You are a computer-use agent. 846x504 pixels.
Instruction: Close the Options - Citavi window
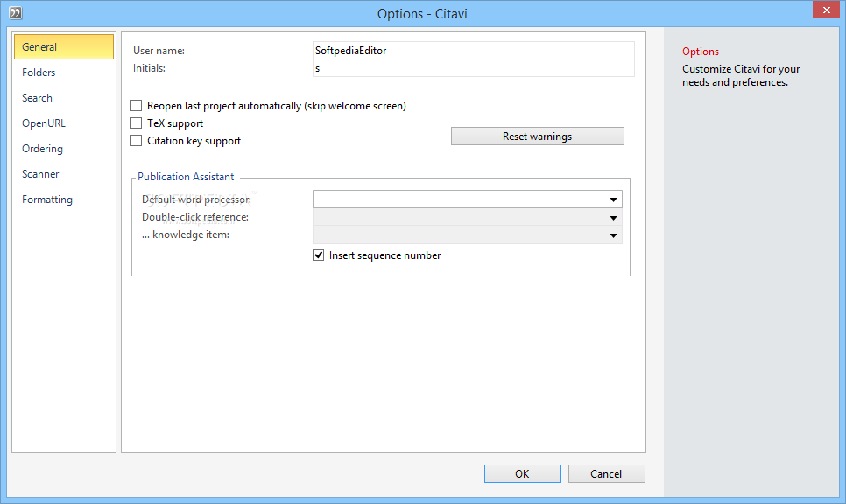[x=826, y=10]
